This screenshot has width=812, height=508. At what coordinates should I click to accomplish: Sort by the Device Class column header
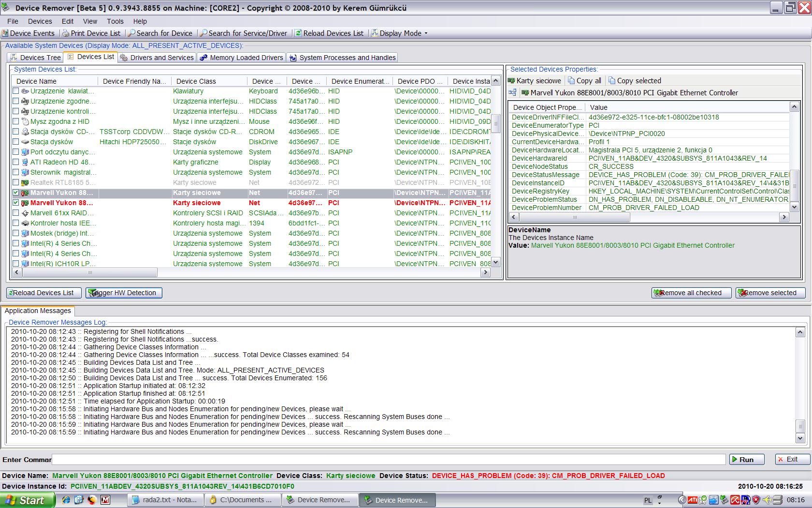[x=209, y=81]
